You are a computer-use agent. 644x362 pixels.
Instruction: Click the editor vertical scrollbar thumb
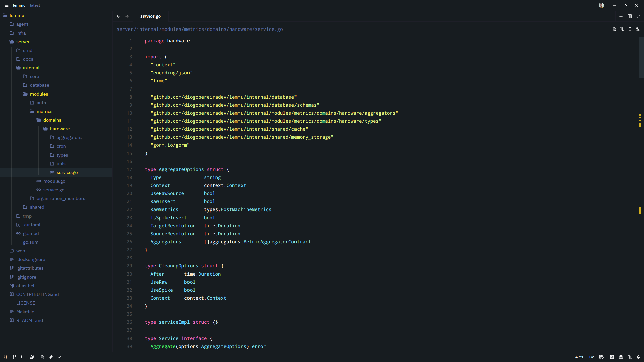641,58
